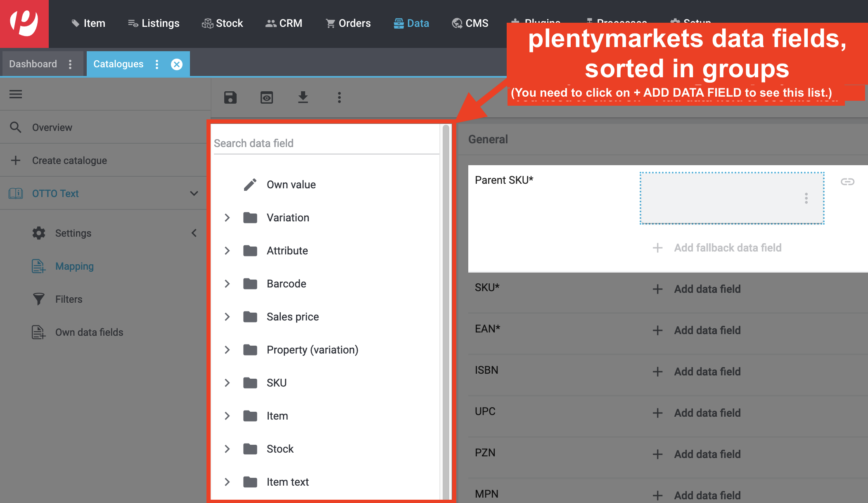Close the Catalogues tab
The image size is (868, 503).
tap(177, 64)
